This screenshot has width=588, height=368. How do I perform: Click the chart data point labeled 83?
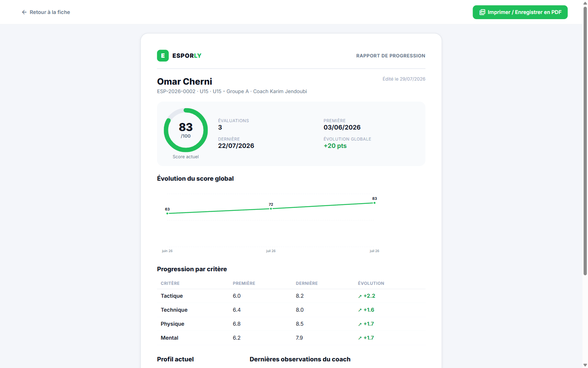pos(374,203)
